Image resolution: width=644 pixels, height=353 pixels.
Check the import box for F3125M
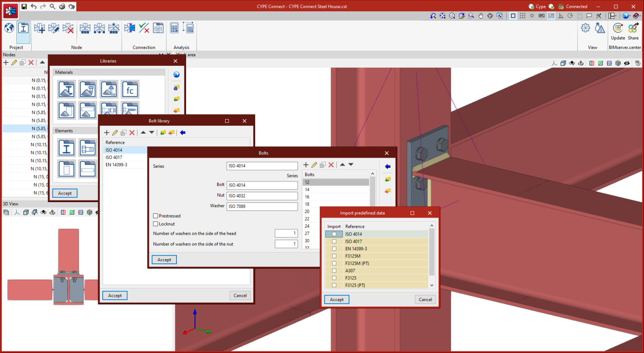(334, 256)
